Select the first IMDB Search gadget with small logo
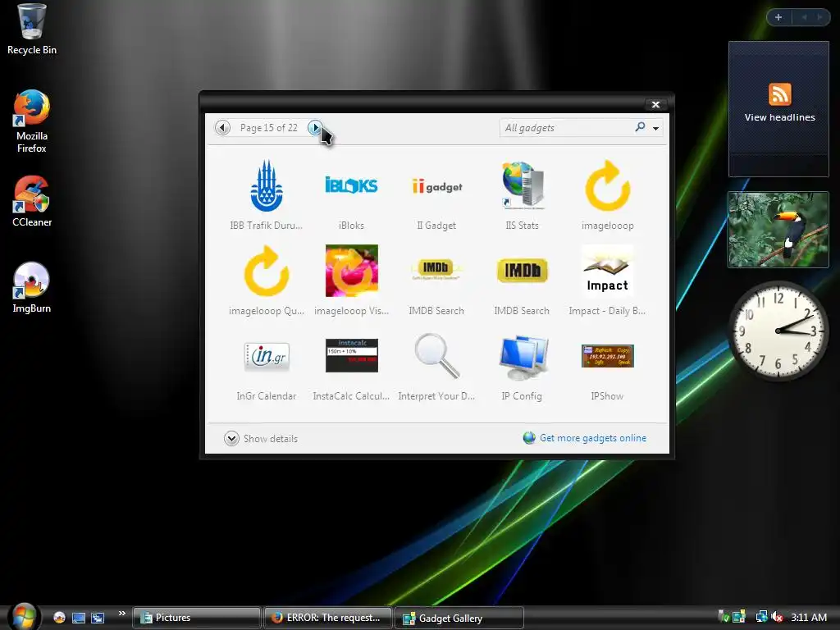The image size is (840, 630). coord(436,269)
